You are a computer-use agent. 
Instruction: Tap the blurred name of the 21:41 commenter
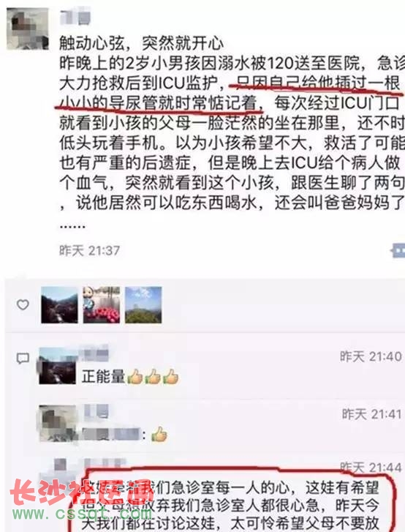pos(96,411)
